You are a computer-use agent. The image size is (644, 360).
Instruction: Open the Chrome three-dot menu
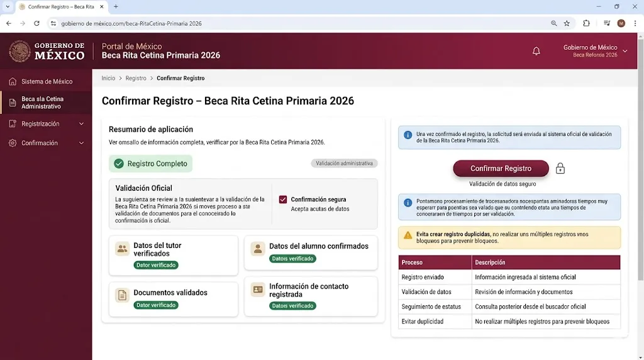tap(635, 23)
